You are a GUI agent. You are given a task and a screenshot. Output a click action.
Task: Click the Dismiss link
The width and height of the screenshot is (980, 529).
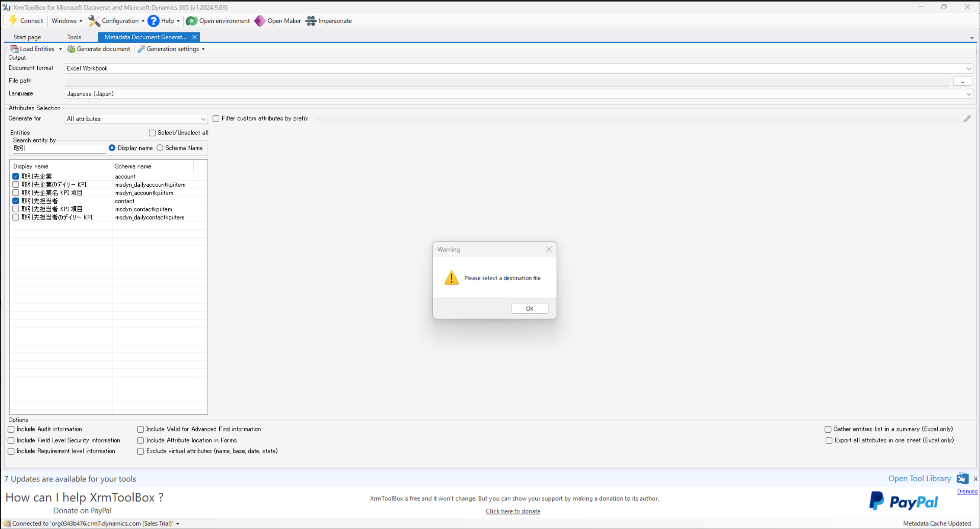(x=967, y=491)
